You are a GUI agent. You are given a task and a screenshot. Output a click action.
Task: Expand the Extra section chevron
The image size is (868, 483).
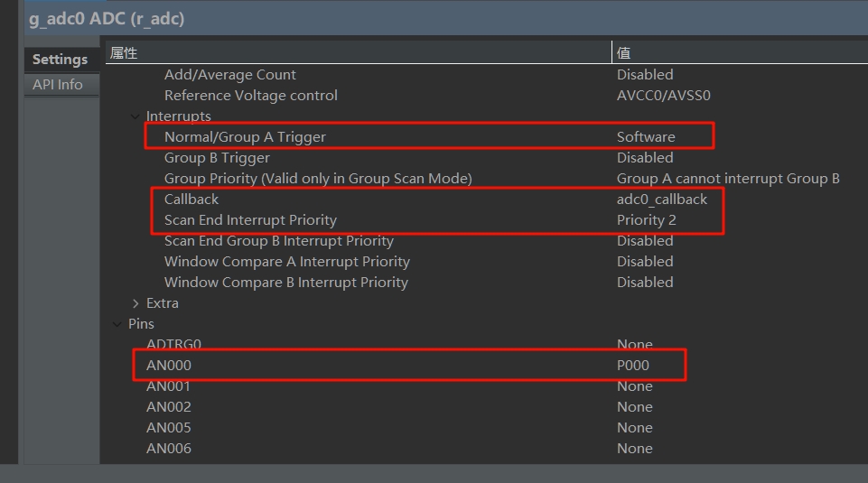point(135,303)
